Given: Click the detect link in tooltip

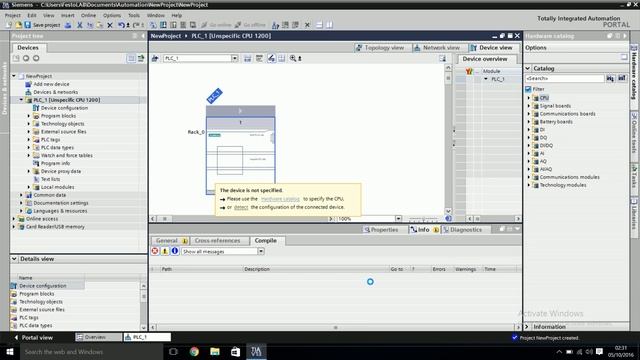Looking at the screenshot, I should (x=241, y=207).
